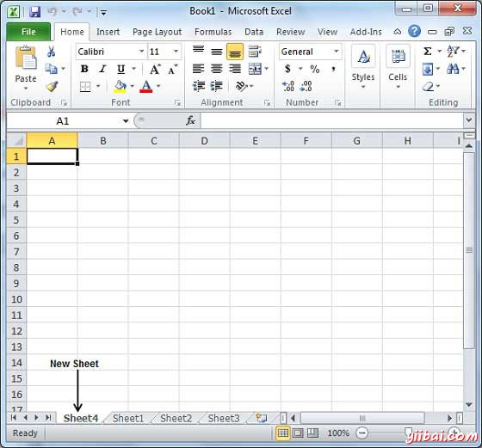Click the Paste clipboard icon
Viewport: 482px width, 448px height.
point(26,58)
